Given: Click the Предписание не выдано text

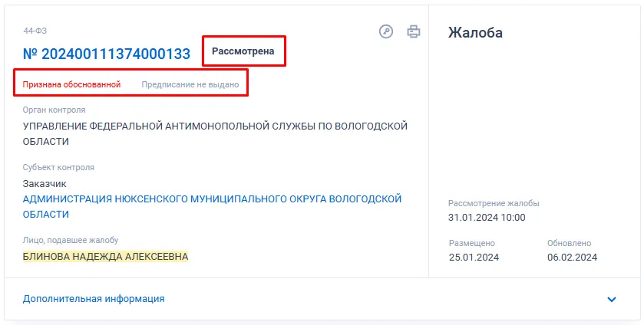Looking at the screenshot, I should point(190,84).
